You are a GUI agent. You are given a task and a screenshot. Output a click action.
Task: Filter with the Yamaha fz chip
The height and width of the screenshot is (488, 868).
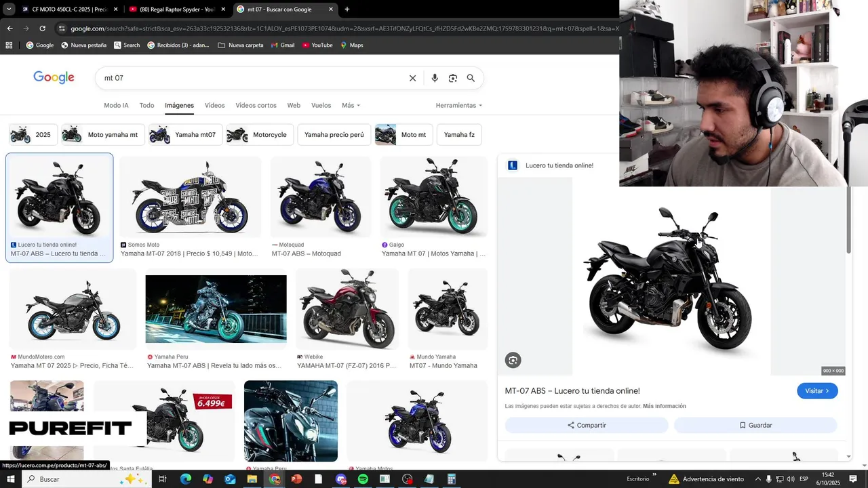pyautogui.click(x=459, y=135)
